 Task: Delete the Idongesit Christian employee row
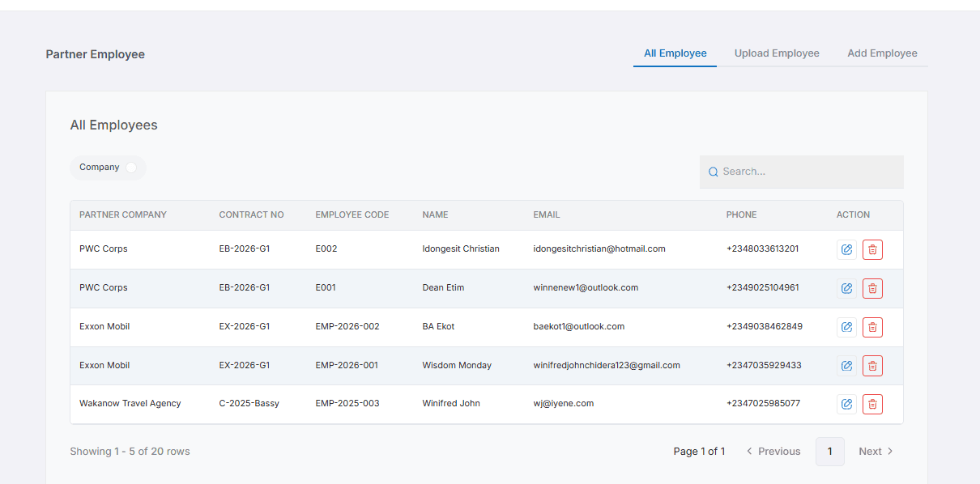[x=872, y=249]
